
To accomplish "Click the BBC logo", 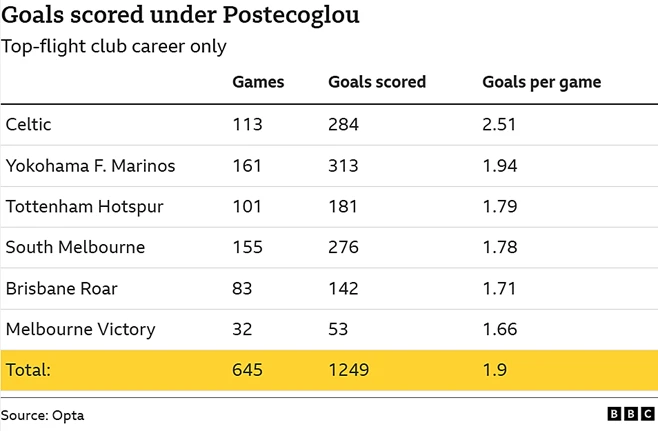I will point(631,414).
